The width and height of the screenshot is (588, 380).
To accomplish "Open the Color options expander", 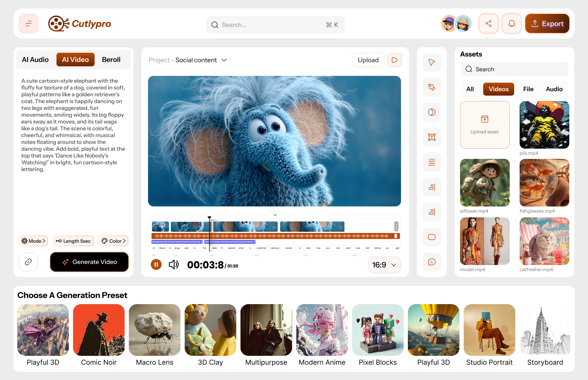I will tap(113, 241).
